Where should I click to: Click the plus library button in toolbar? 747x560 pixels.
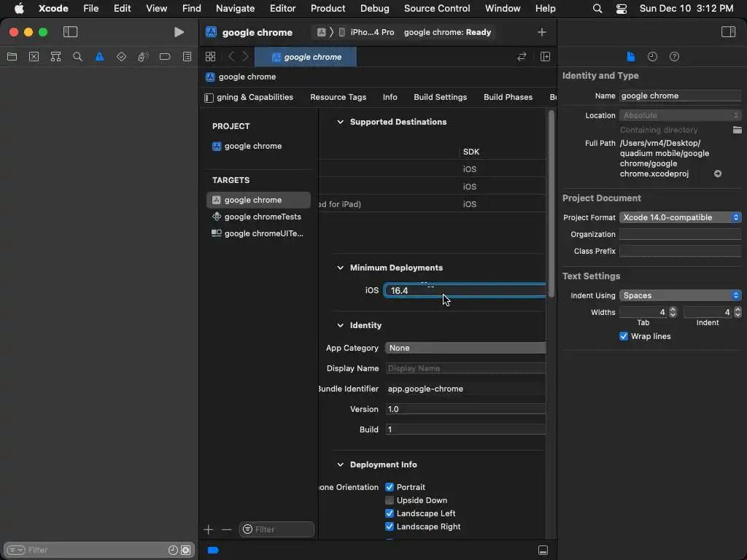542,32
